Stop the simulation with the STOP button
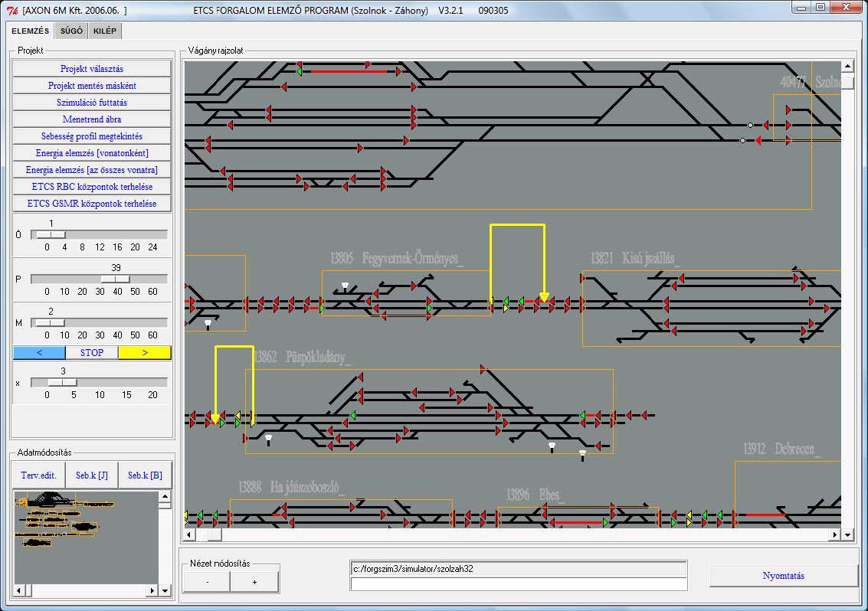 tap(92, 353)
